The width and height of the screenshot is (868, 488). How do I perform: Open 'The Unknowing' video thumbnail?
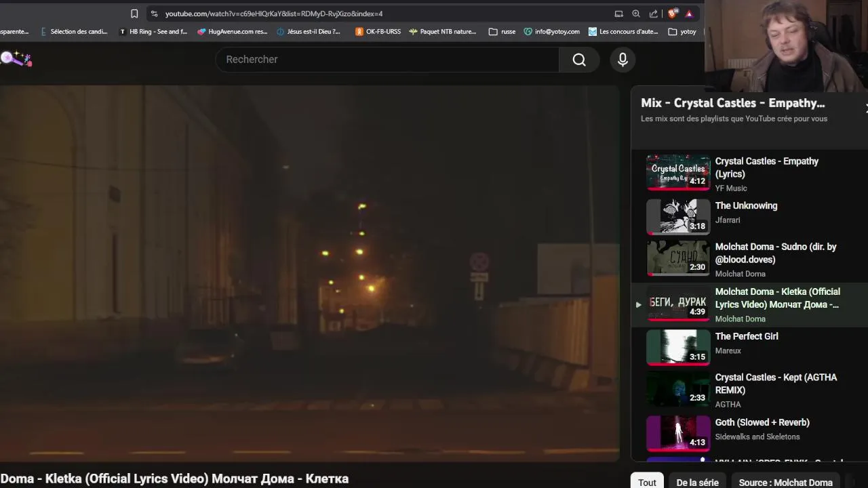678,217
